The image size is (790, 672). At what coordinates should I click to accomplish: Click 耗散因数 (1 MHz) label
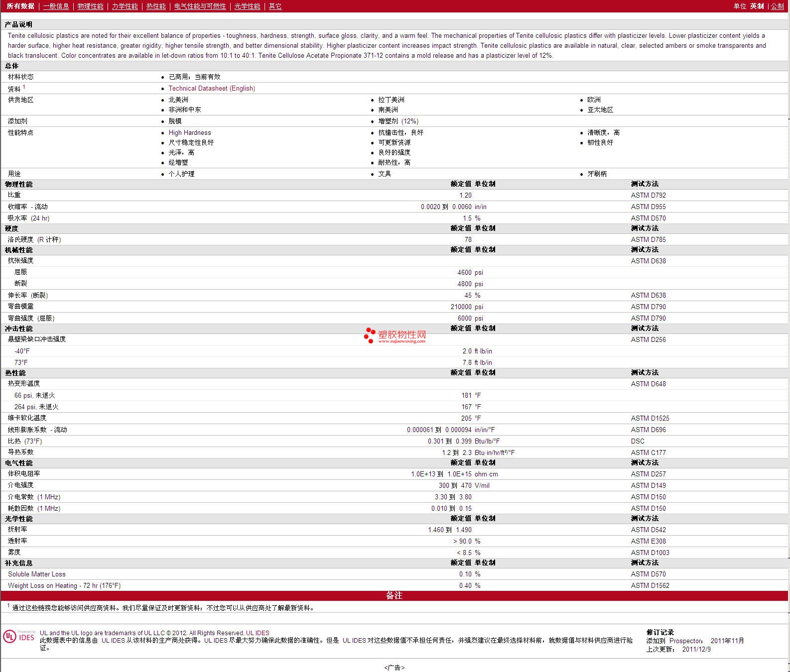tap(34, 508)
